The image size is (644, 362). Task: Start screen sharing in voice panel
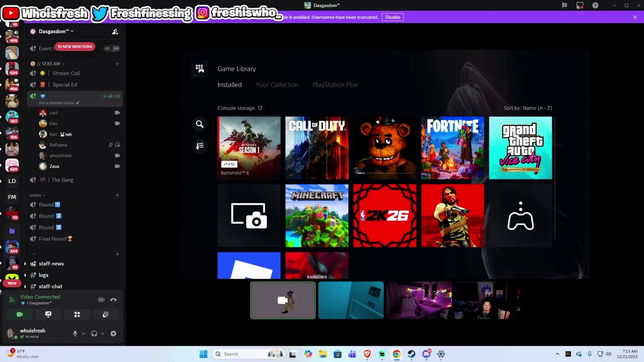48,314
